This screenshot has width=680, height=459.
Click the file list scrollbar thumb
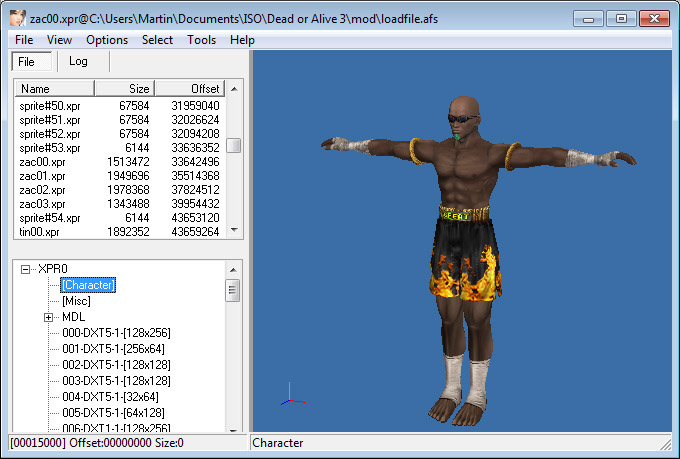coord(234,145)
